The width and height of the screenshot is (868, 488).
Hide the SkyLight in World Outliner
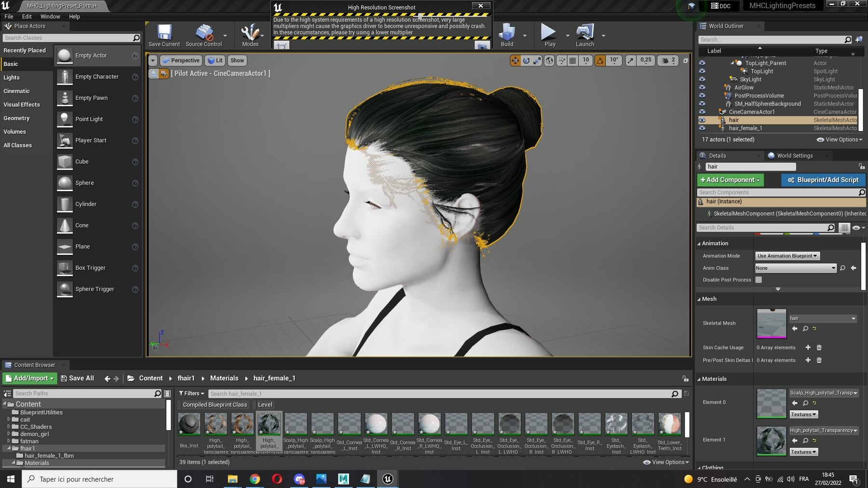click(702, 79)
